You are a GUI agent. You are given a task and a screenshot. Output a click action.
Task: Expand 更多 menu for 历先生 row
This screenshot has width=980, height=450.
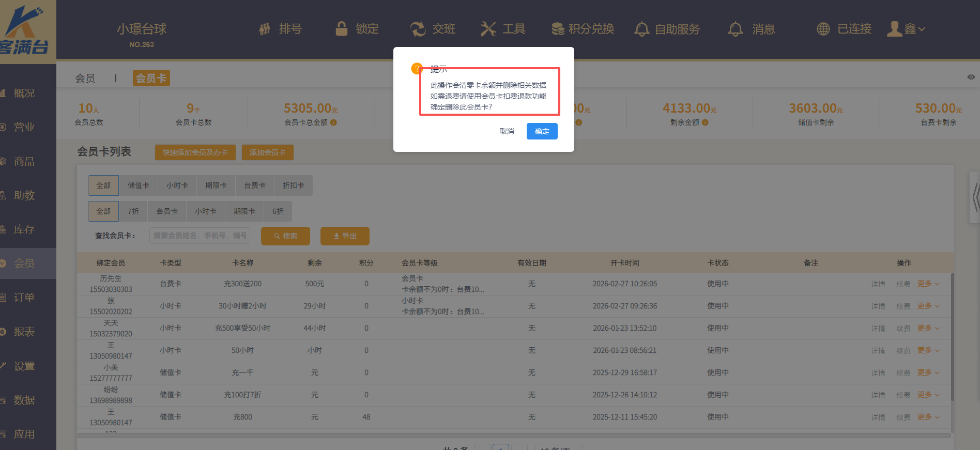point(928,284)
